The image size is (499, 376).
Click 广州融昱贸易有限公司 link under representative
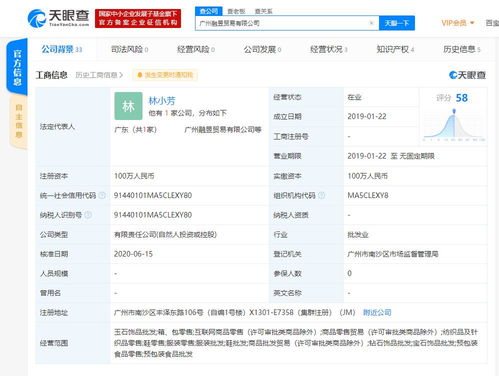pyautogui.click(x=222, y=130)
